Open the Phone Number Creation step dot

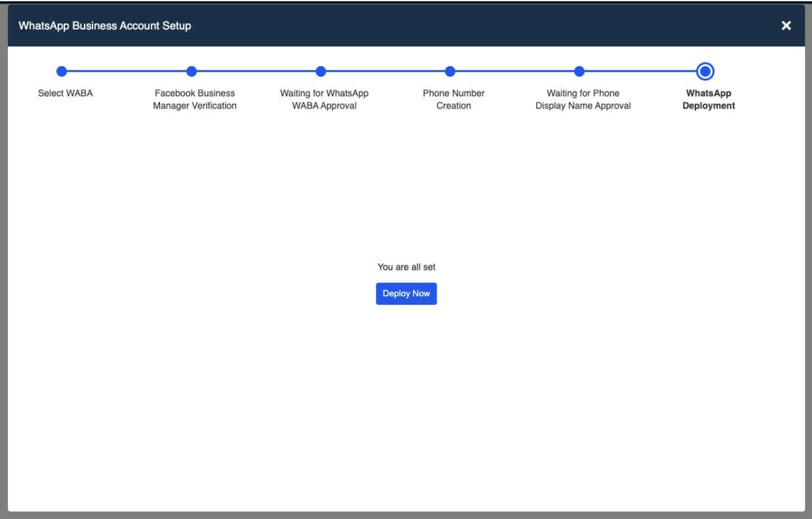[450, 71]
